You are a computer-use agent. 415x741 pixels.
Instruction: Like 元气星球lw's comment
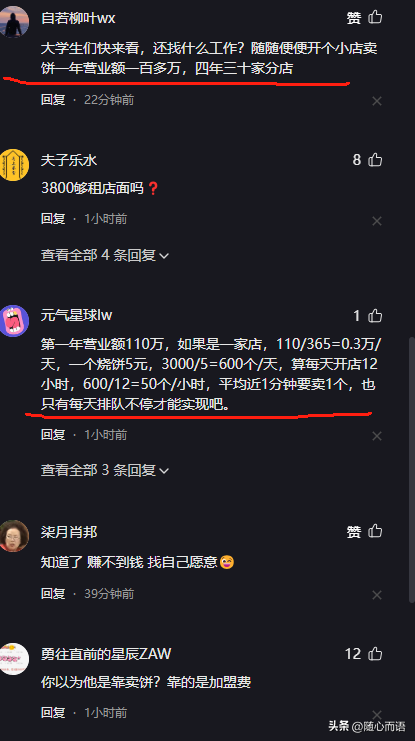(375, 316)
